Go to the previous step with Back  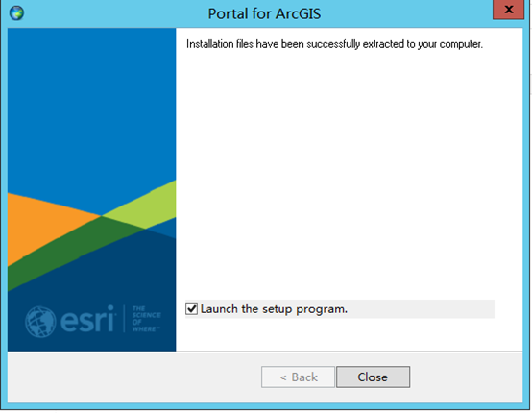[x=299, y=377]
